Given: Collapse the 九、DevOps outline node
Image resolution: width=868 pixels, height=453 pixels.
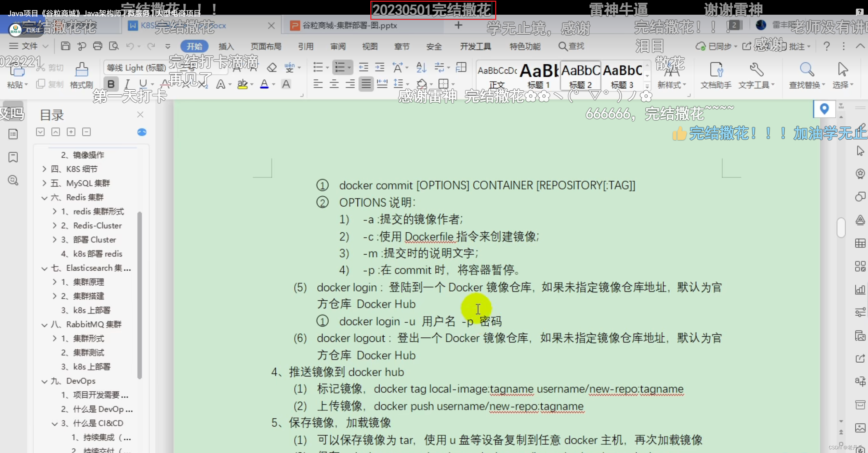Looking at the screenshot, I should [44, 381].
